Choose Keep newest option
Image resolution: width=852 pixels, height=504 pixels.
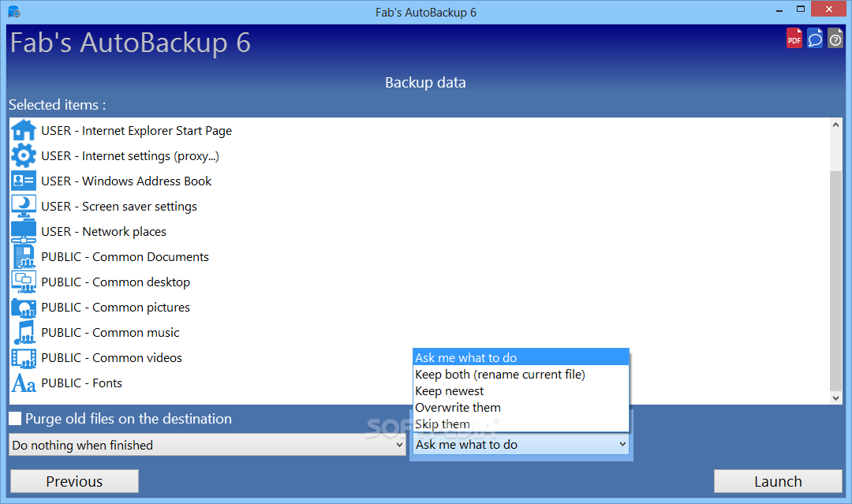click(521, 391)
